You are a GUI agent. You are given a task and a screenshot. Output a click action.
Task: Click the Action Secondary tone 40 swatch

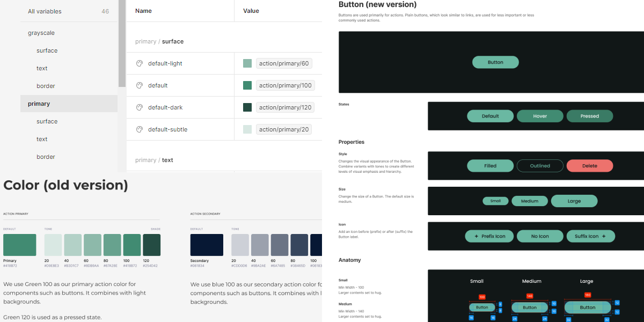260,245
